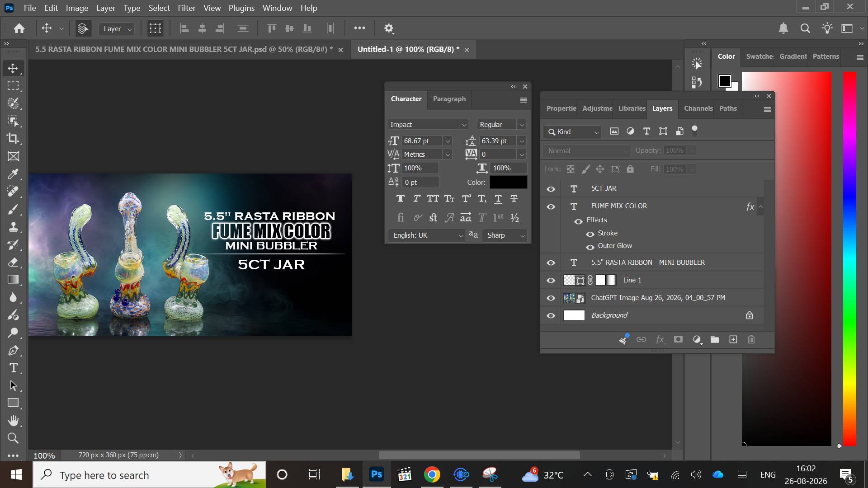Open the Sharp anti-aliasing dropdown
This screenshot has width=868, height=488.
pos(522,235)
